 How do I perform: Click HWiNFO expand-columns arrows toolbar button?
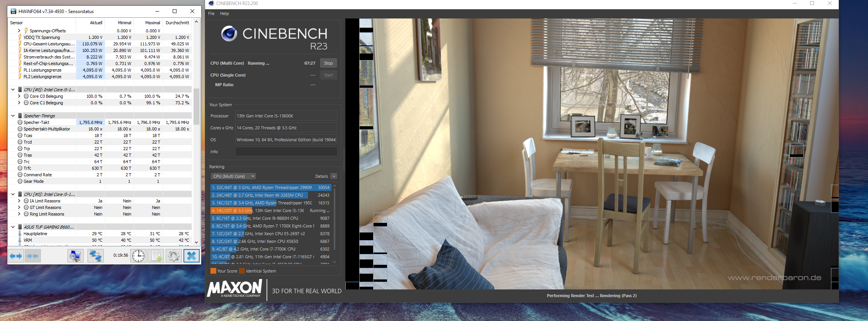click(16, 256)
